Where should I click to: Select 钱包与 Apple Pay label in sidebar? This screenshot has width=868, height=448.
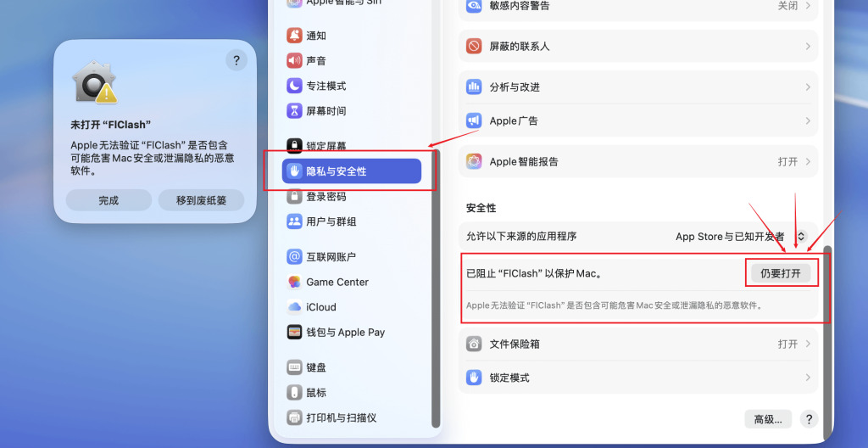click(x=346, y=332)
